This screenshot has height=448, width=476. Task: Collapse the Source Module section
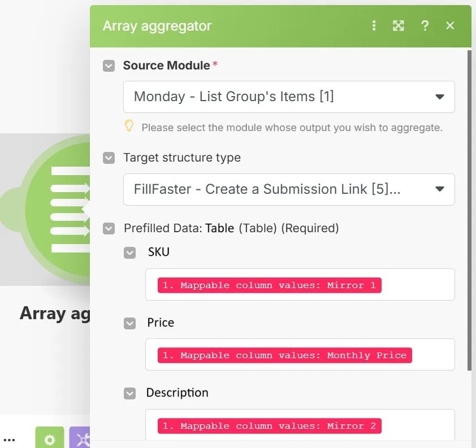tap(109, 66)
